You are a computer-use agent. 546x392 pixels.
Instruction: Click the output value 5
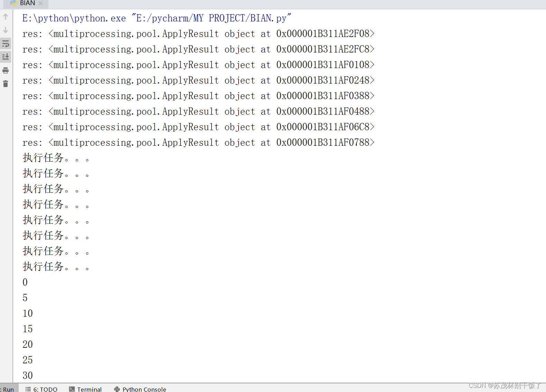(x=25, y=298)
